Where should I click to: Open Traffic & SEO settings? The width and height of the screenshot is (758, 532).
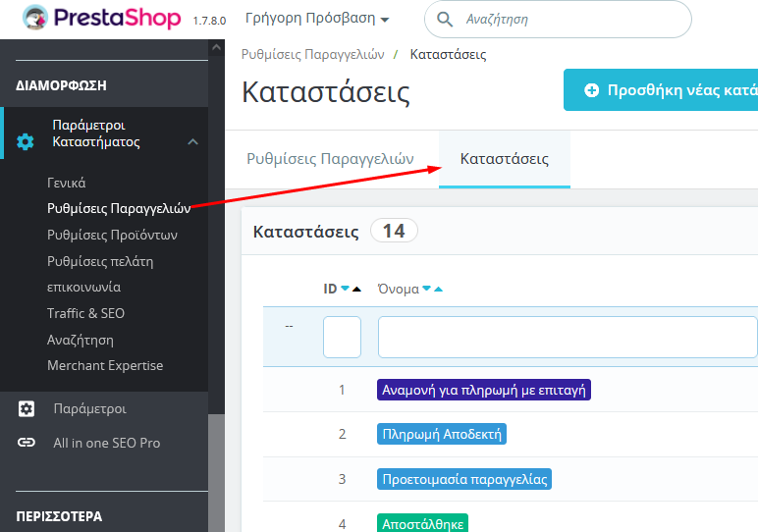click(85, 313)
